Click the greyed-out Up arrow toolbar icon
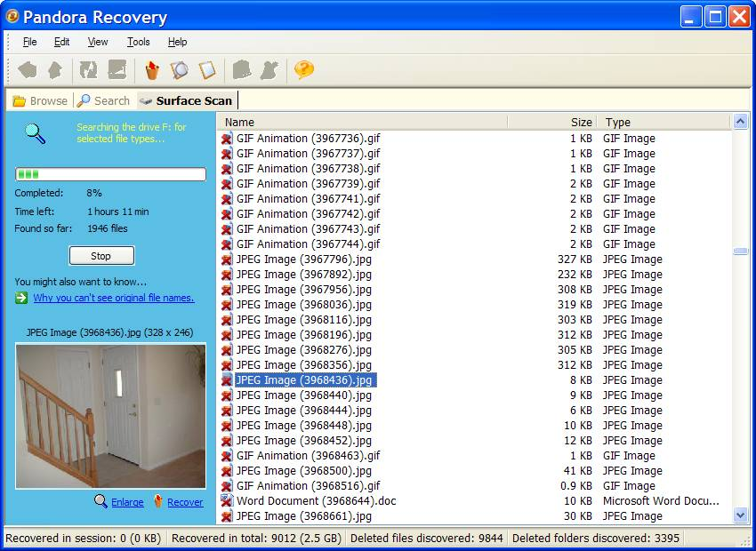Screen dimensions: 756x551 [55, 70]
